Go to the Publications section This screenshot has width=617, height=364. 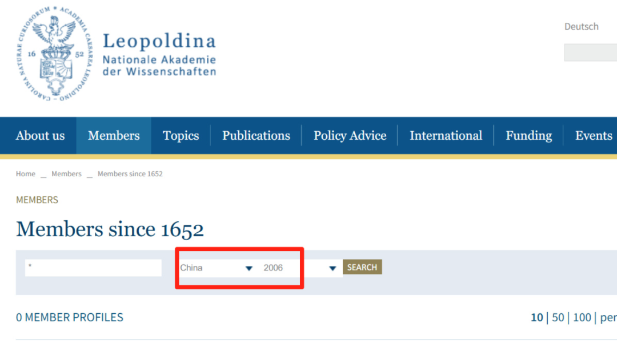256,136
